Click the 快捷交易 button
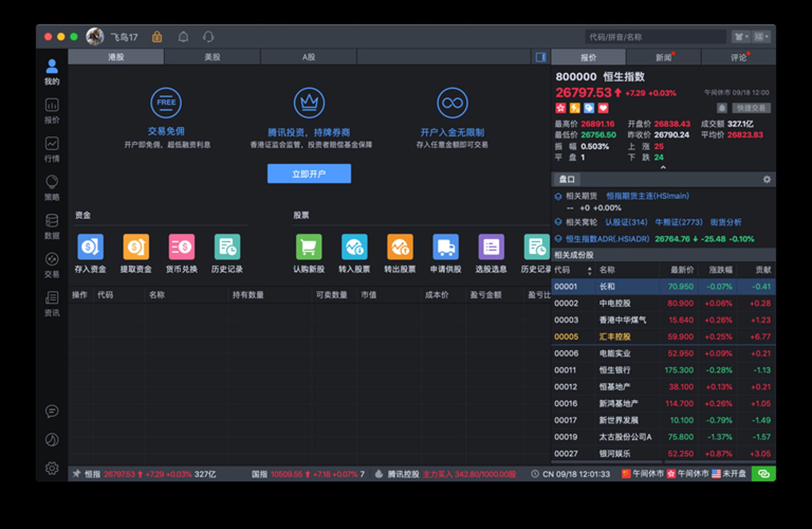This screenshot has height=529, width=812. click(x=751, y=108)
